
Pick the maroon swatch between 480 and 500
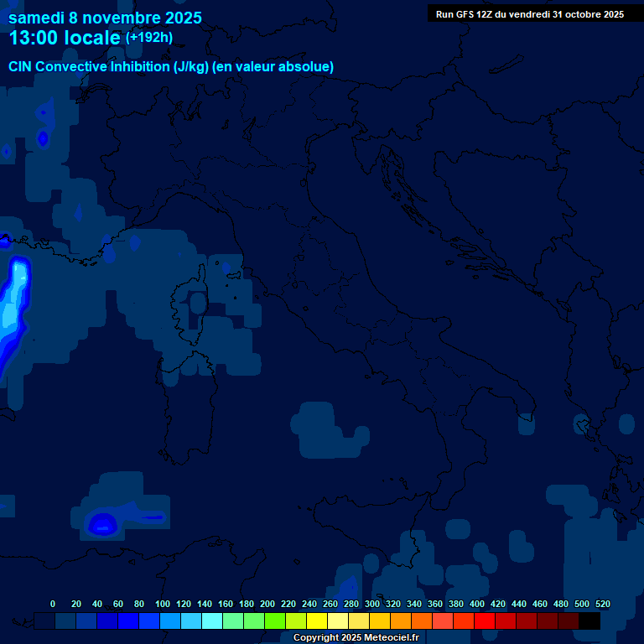click(568, 621)
